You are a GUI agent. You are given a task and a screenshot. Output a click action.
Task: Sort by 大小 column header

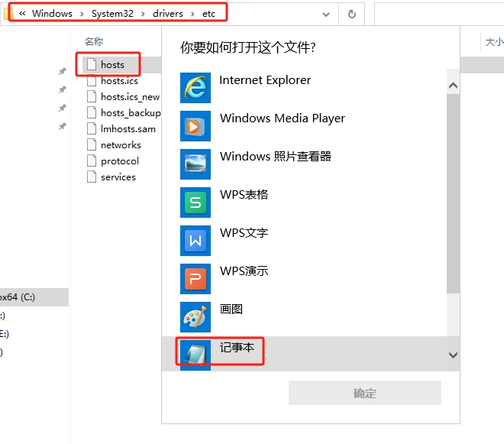click(x=494, y=42)
